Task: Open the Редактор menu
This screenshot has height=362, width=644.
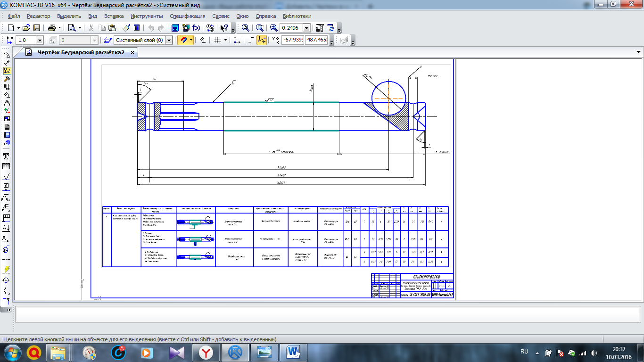Action: click(x=39, y=16)
